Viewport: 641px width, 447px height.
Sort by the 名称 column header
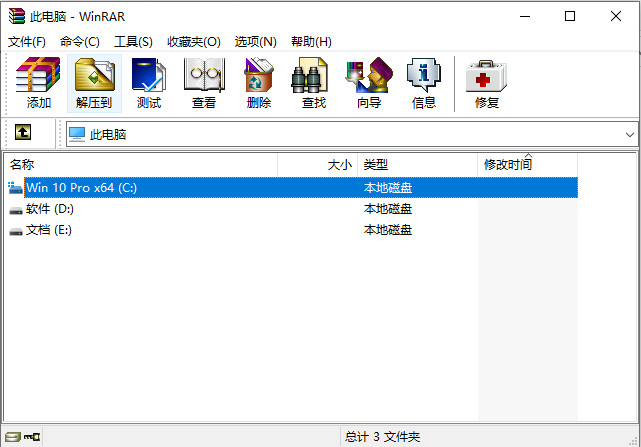(141, 165)
